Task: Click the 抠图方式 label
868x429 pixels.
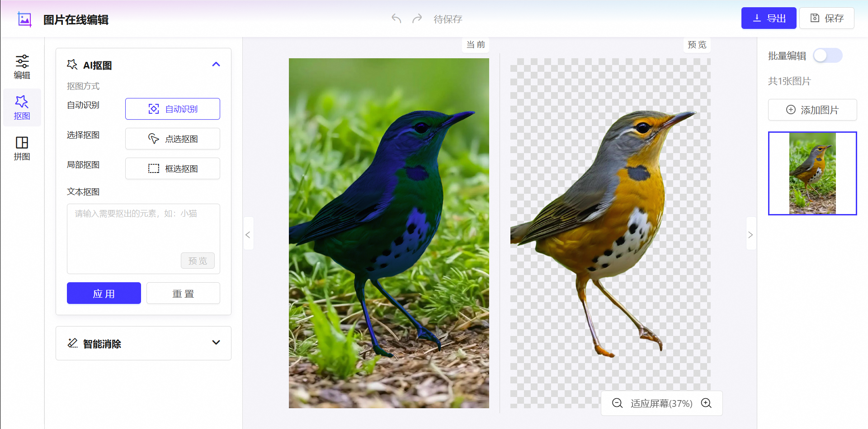Action: coord(83,86)
